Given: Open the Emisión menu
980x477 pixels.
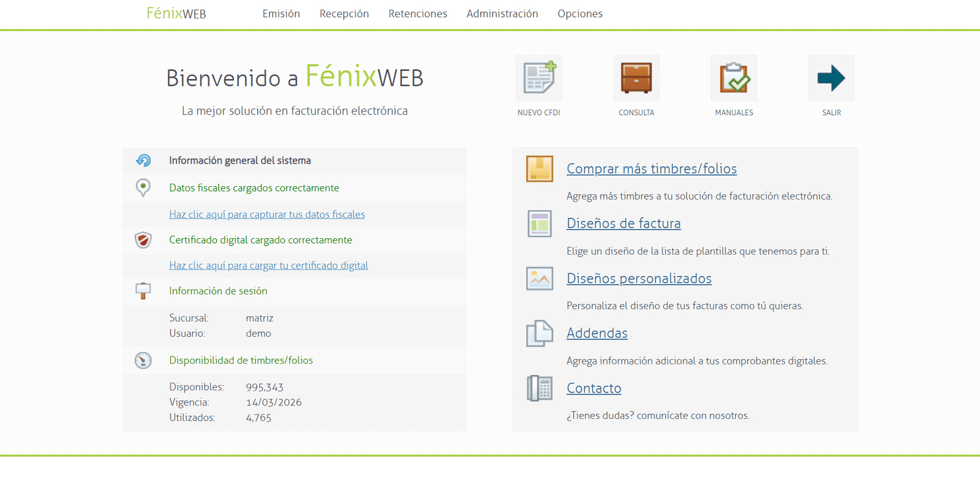Looking at the screenshot, I should point(281,13).
